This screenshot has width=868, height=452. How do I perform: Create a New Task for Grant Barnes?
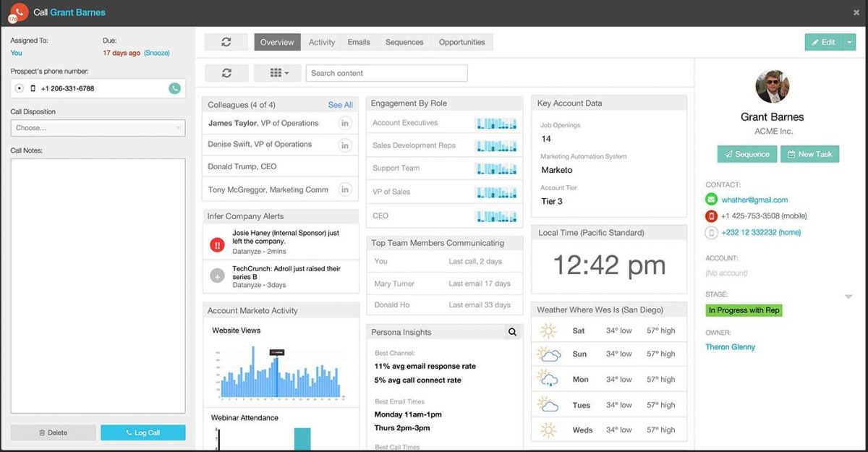809,154
